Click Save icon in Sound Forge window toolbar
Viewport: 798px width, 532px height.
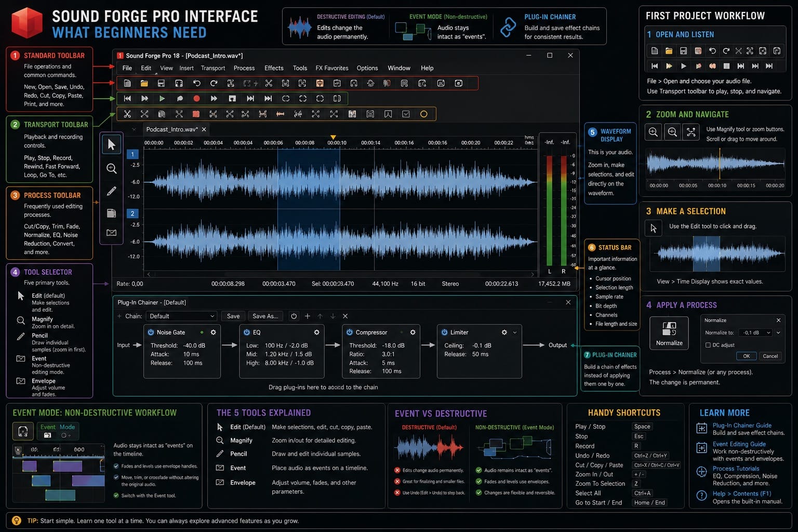pos(162,83)
